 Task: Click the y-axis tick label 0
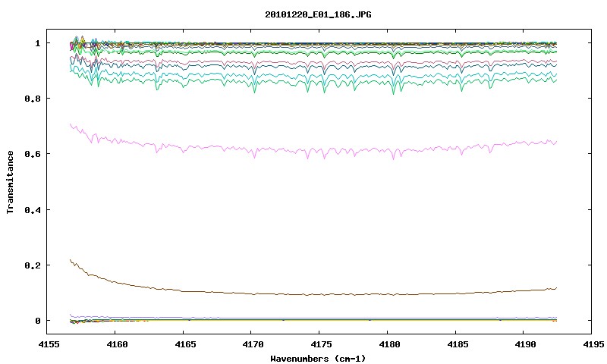point(37,321)
